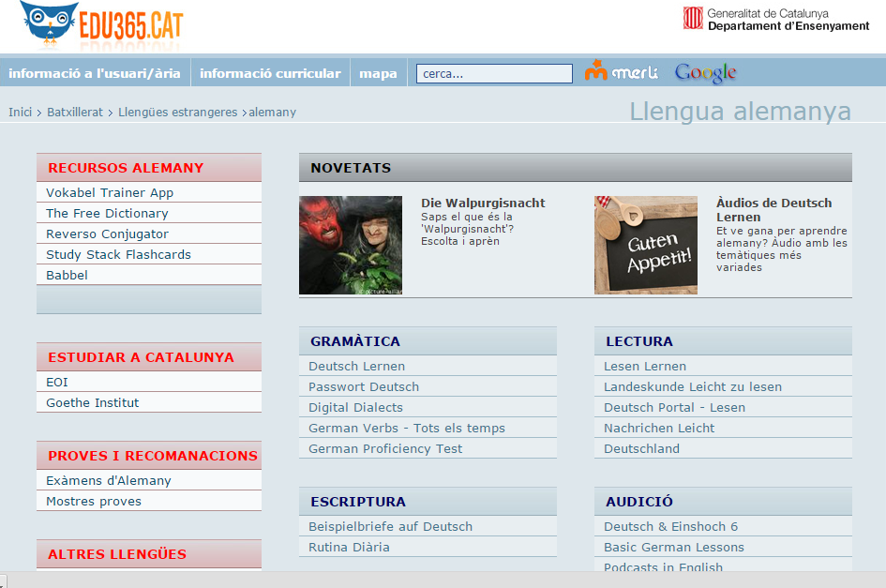This screenshot has height=588, width=886.
Task: Select mapa in the navigation bar
Action: (378, 73)
